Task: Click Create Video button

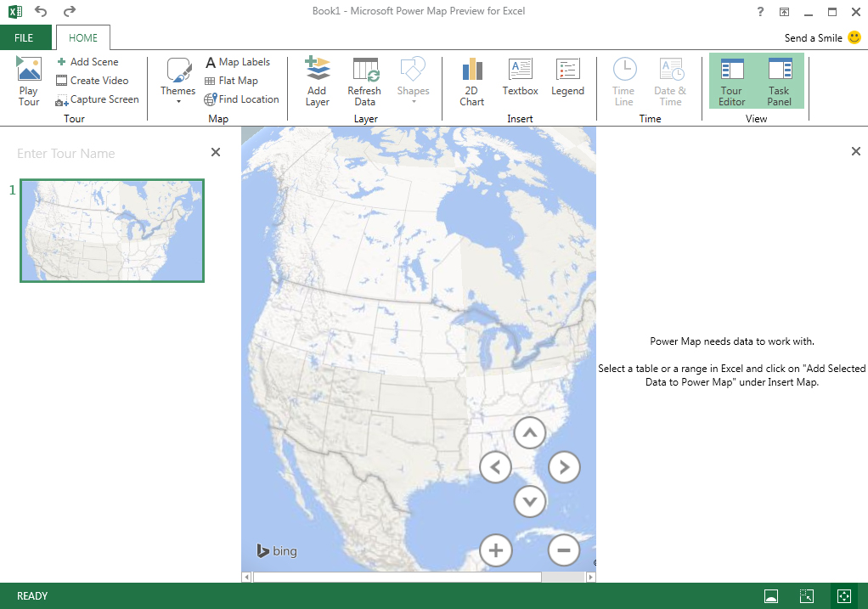Action: (x=92, y=81)
